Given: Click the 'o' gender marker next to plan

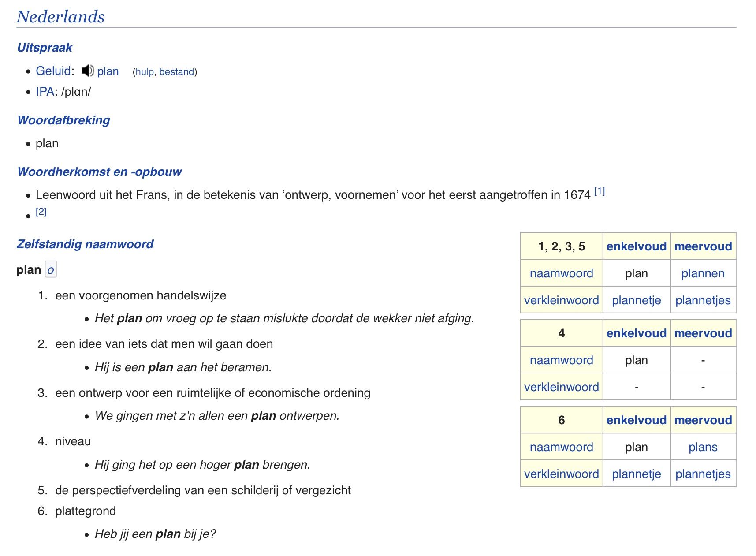Looking at the screenshot, I should tap(51, 270).
